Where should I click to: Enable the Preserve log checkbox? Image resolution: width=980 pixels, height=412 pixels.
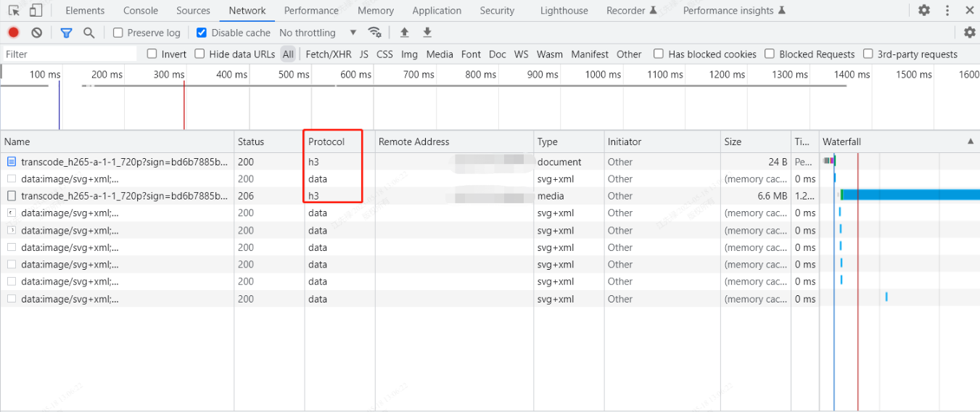118,33
